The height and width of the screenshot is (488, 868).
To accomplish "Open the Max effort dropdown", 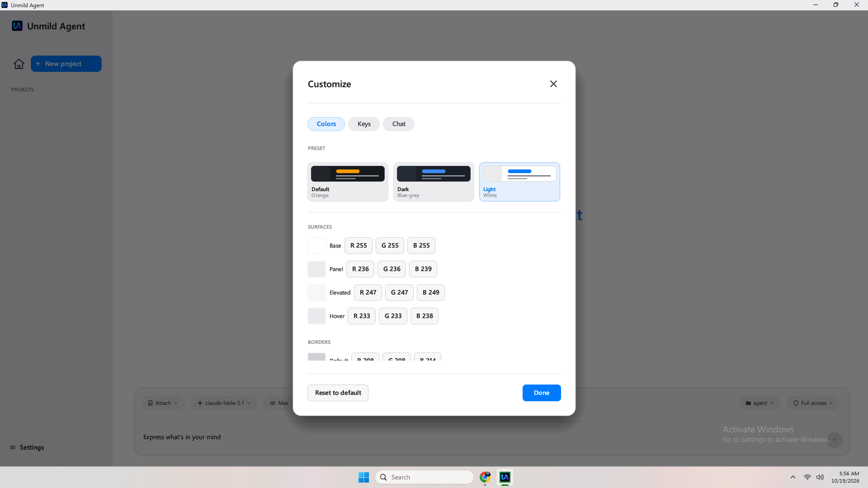I will (279, 403).
